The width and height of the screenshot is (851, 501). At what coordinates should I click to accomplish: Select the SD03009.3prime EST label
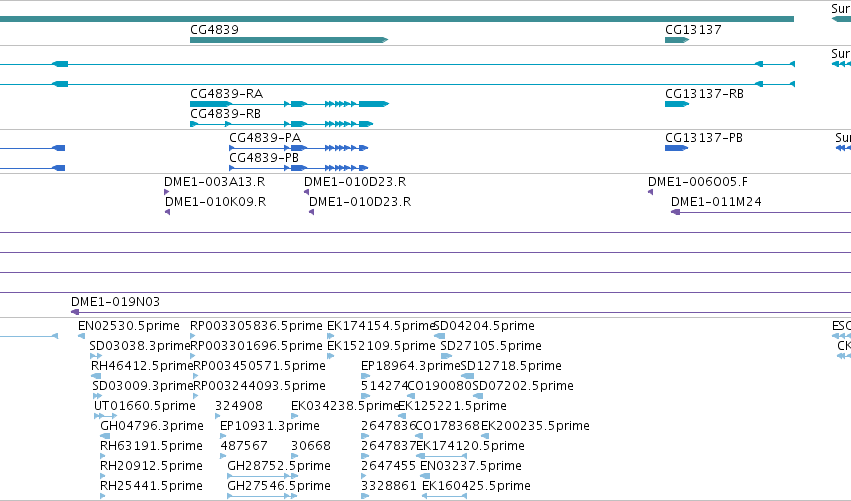143,386
